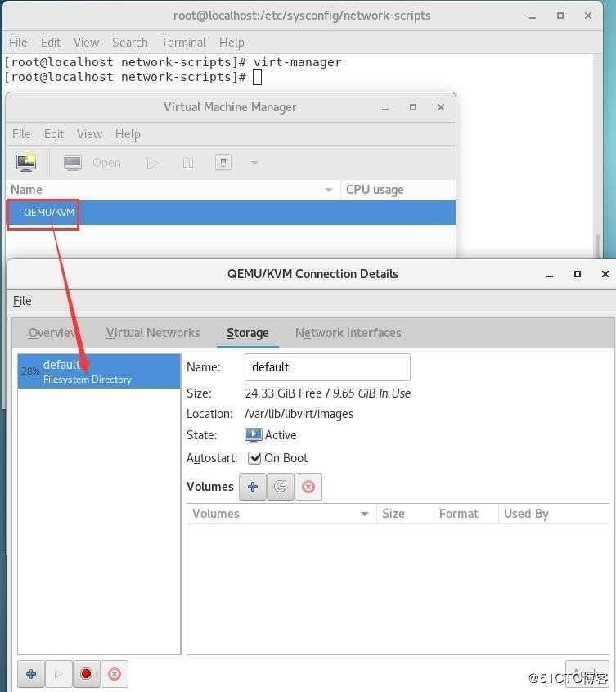The height and width of the screenshot is (692, 616).
Task: Sort the Volumes column header
Action: tap(281, 514)
